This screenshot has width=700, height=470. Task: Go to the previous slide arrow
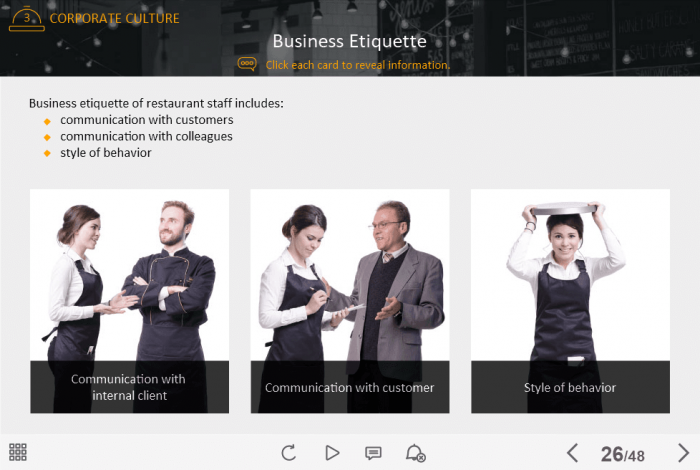[x=573, y=453]
